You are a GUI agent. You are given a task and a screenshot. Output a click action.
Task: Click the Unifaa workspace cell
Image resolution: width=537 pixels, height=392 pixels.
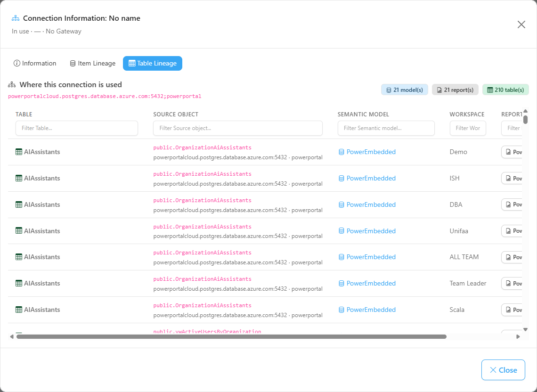click(459, 231)
